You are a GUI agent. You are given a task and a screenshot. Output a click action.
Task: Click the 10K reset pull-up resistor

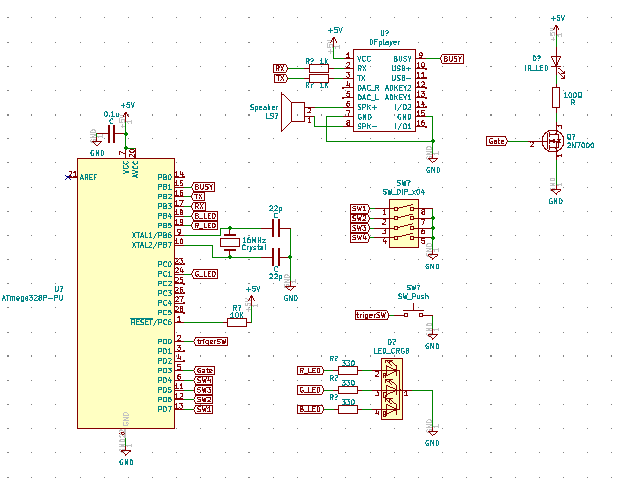tap(237, 321)
